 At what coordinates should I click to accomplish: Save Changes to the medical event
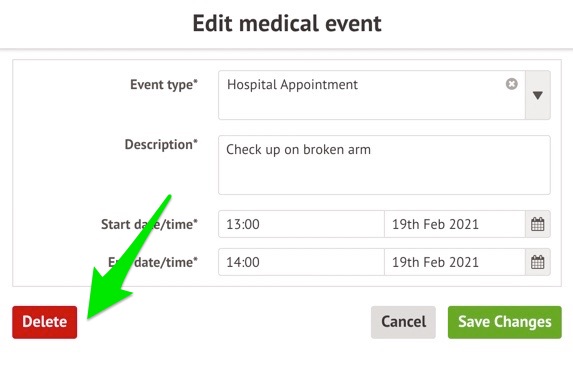point(505,322)
